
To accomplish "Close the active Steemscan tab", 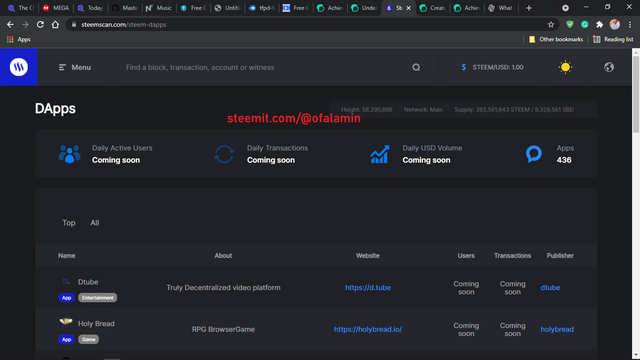I will (x=409, y=8).
